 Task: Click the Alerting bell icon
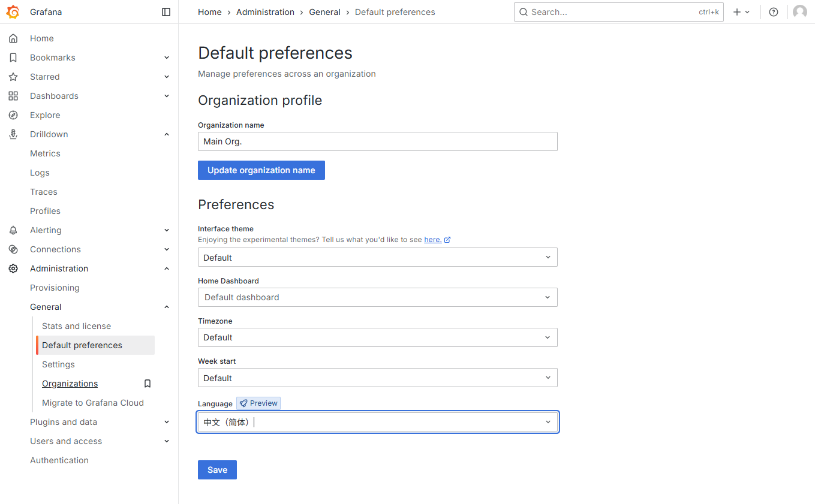pos(13,230)
